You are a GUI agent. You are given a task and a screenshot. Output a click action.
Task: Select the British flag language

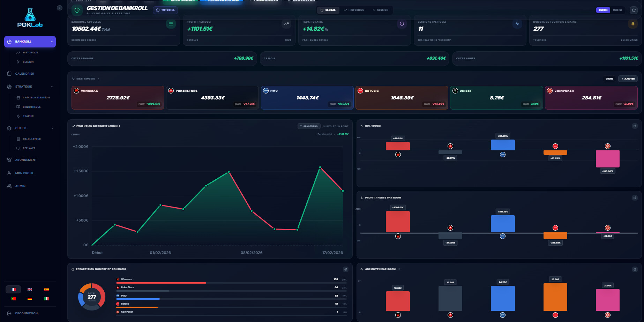[x=30, y=289]
